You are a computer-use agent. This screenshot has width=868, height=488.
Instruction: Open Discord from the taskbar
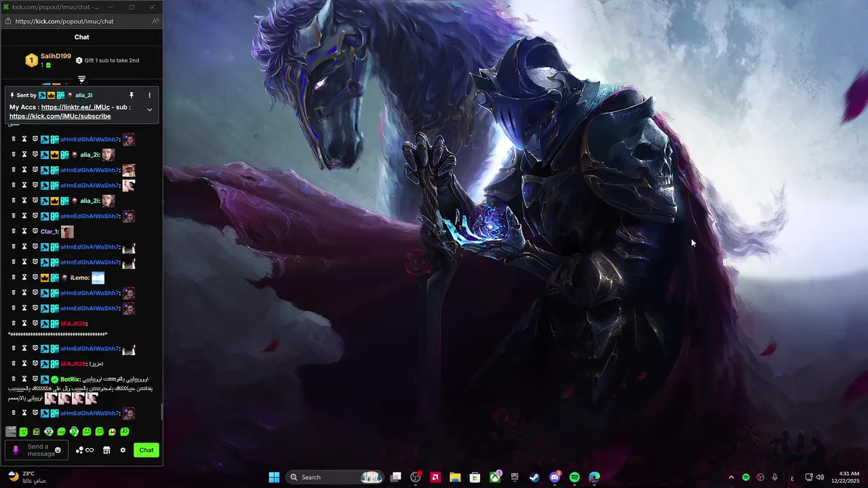pos(555,477)
